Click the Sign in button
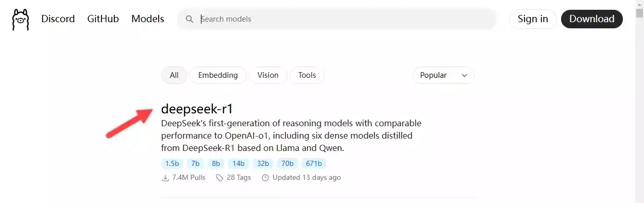Viewport: 644px width, 203px height. tap(533, 19)
